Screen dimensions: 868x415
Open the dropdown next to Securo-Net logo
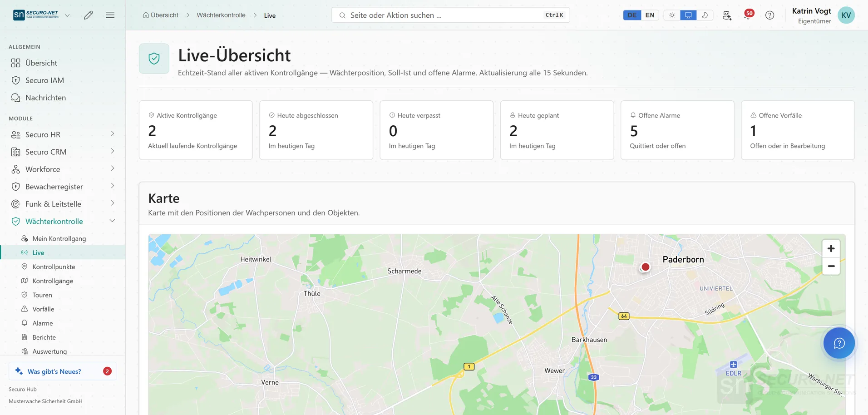[67, 15]
